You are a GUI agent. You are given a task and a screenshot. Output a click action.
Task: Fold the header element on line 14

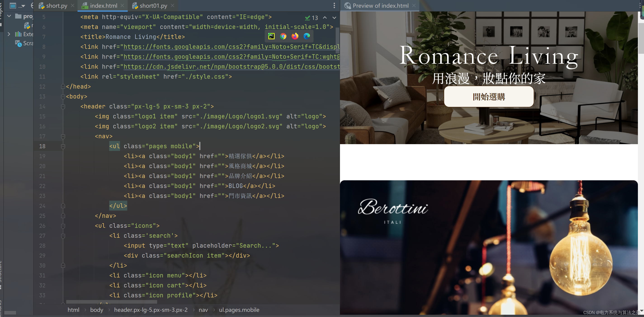click(63, 107)
